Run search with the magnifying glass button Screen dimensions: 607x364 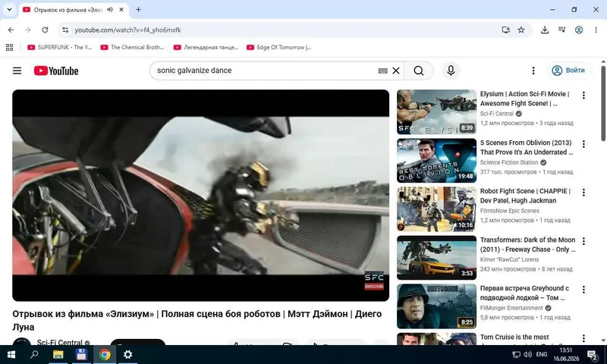pyautogui.click(x=419, y=71)
